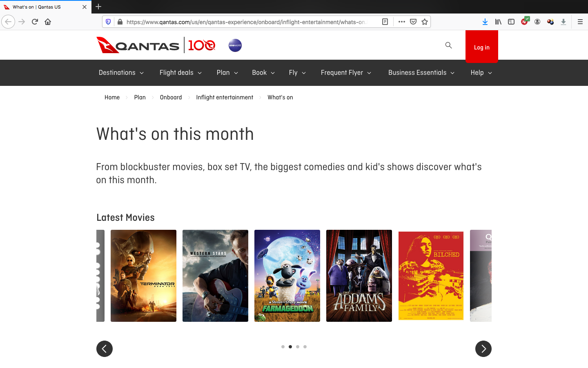Expand the Fly menu
Image resolution: width=588 pixels, height=368 pixels.
tap(297, 73)
